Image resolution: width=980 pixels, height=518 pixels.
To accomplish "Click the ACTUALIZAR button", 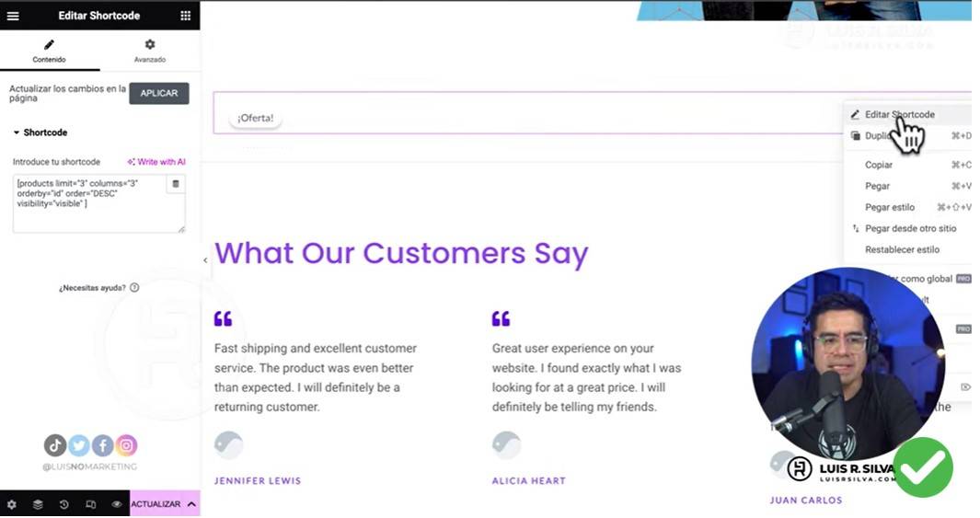I will [156, 504].
